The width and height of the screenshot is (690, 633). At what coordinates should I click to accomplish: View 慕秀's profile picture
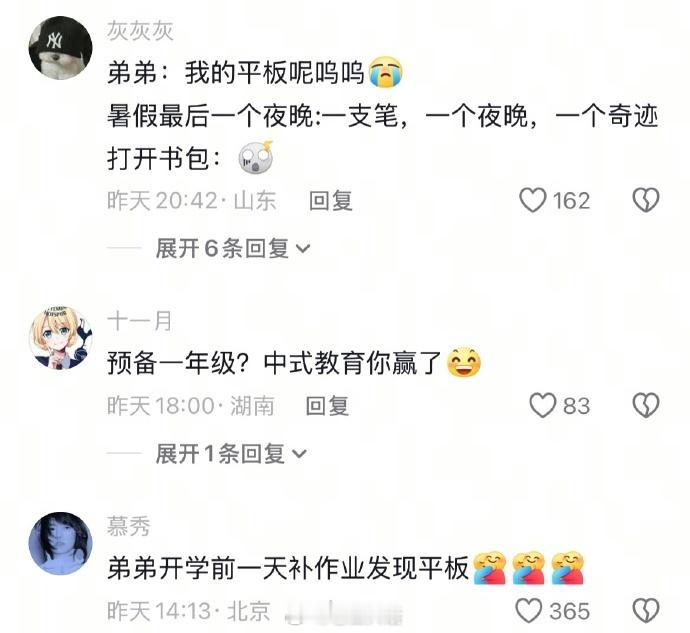61,543
